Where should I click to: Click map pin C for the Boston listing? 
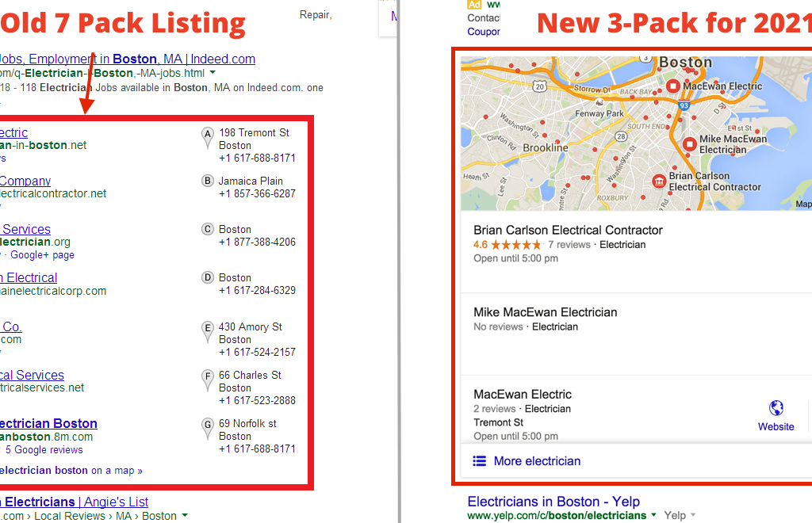click(x=208, y=230)
